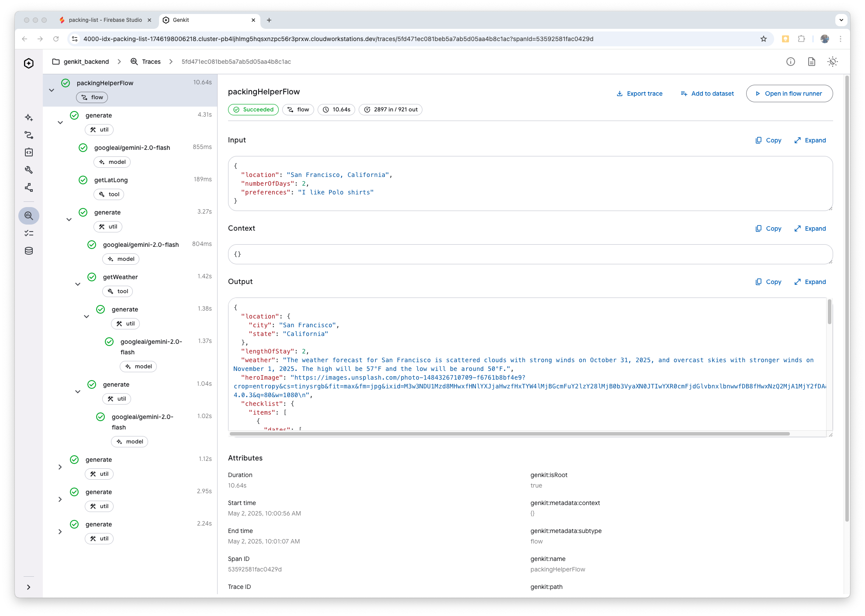Select the getLatLong tool span
865x616 pixels.
130,187
